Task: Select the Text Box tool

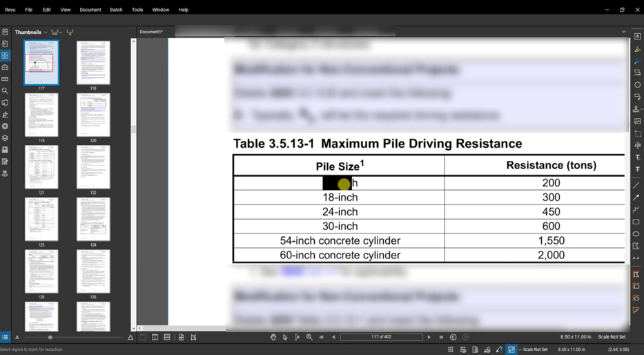Action: (637, 37)
